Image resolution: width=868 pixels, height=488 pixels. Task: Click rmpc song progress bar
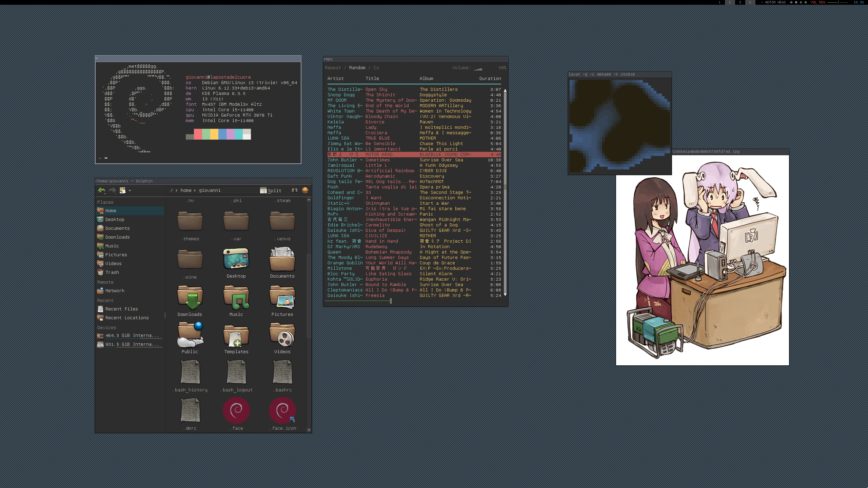point(415,301)
